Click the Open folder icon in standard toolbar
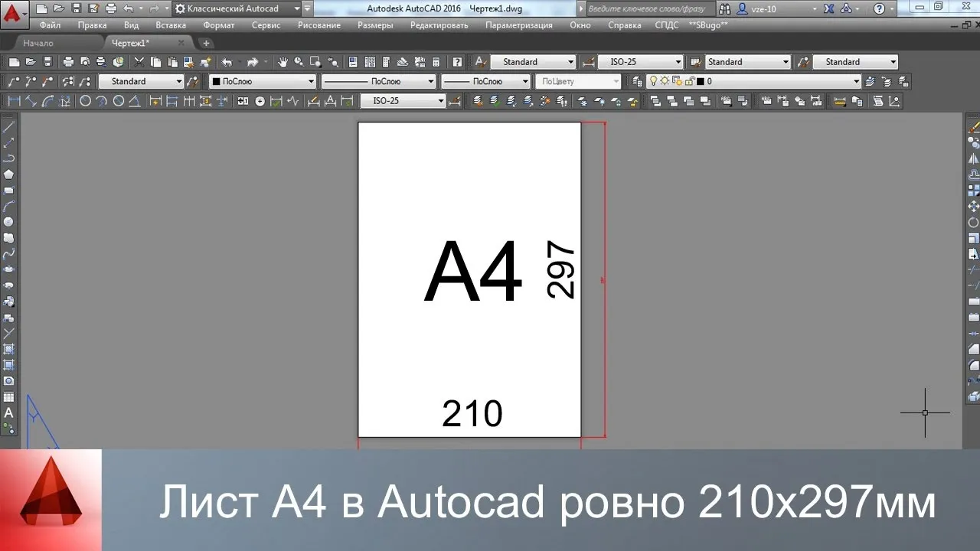Viewport: 980px width, 551px height. 31,62
